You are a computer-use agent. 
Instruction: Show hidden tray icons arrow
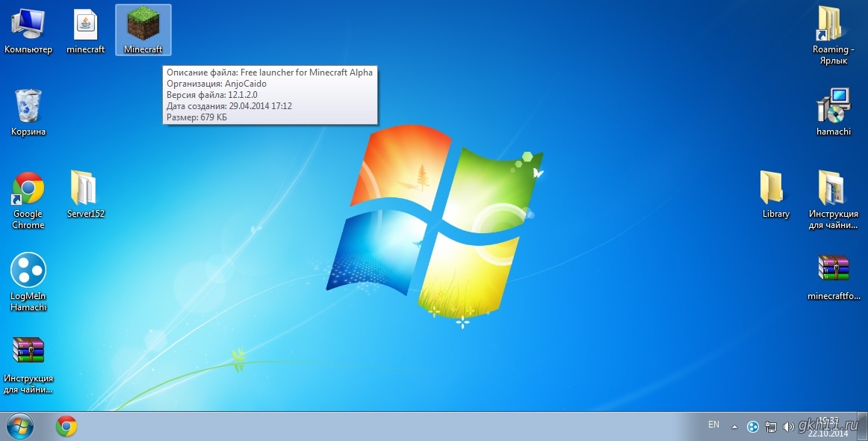pos(734,427)
